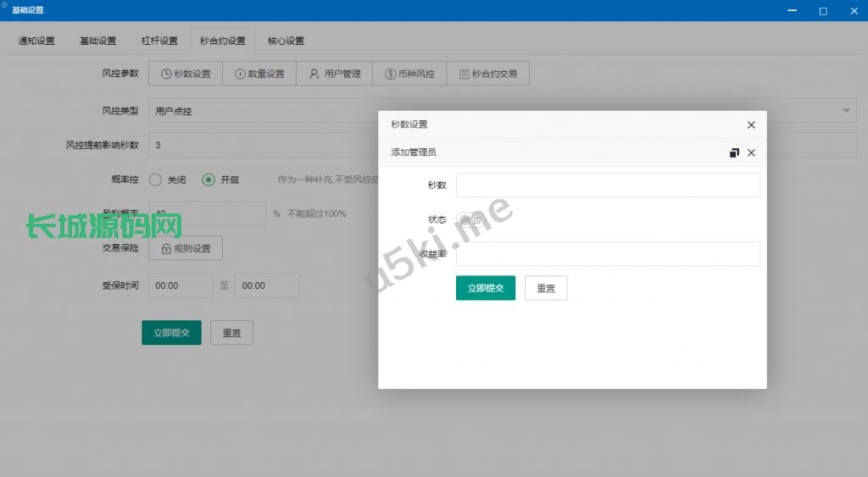Expand the 风控类型 dropdown arrow
Viewport: 868px width, 477px height.
tap(846, 111)
